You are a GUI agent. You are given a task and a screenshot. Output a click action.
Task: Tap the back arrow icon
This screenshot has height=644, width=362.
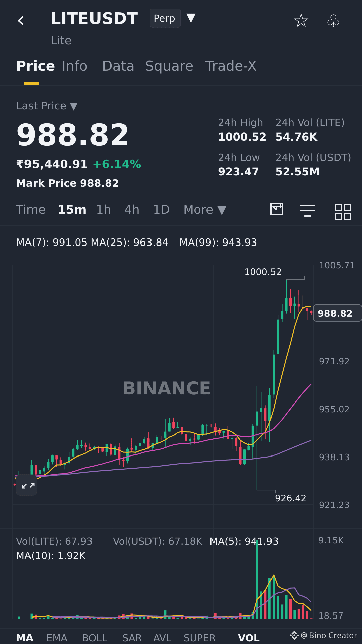[x=21, y=21]
